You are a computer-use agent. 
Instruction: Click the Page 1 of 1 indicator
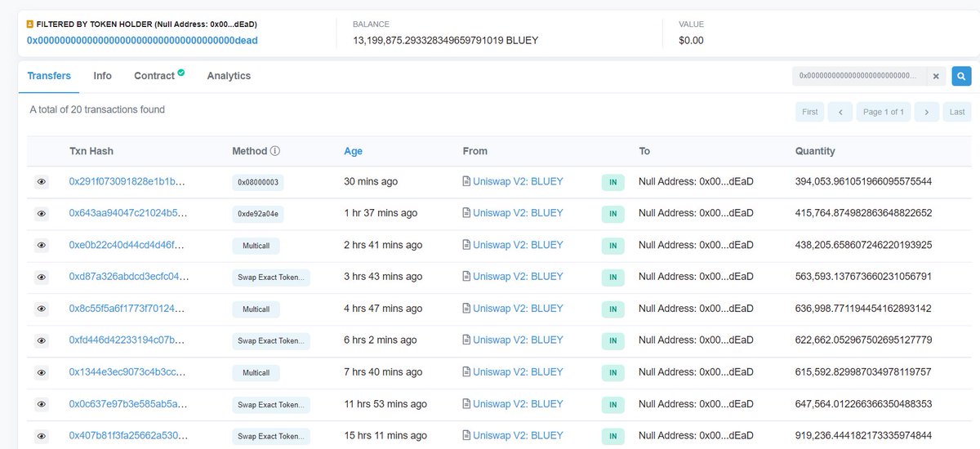(884, 112)
